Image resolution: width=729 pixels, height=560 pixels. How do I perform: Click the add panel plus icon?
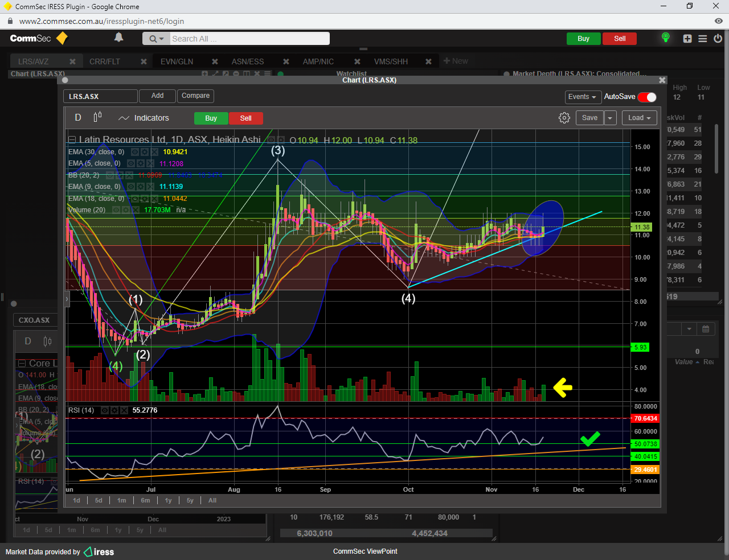click(x=687, y=39)
